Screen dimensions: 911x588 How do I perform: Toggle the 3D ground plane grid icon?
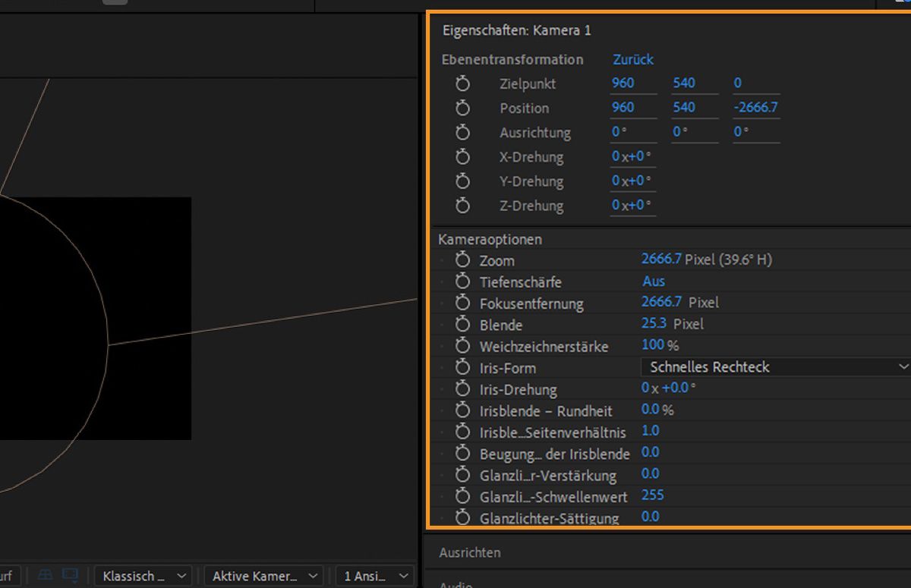(x=46, y=576)
